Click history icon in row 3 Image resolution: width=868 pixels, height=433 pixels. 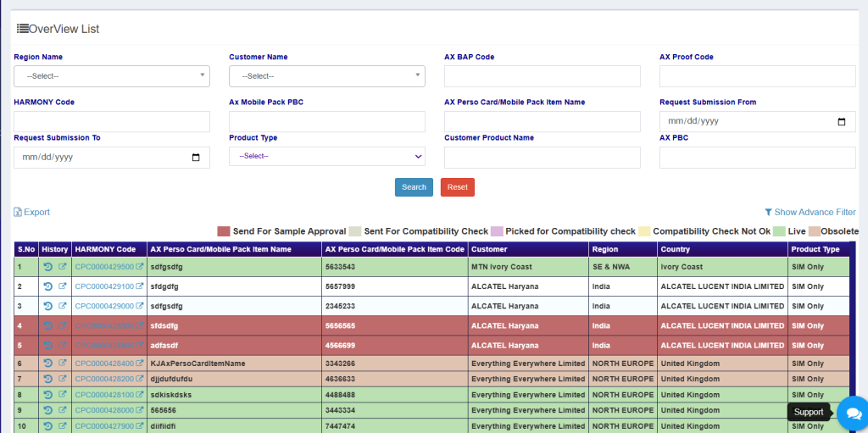point(48,306)
